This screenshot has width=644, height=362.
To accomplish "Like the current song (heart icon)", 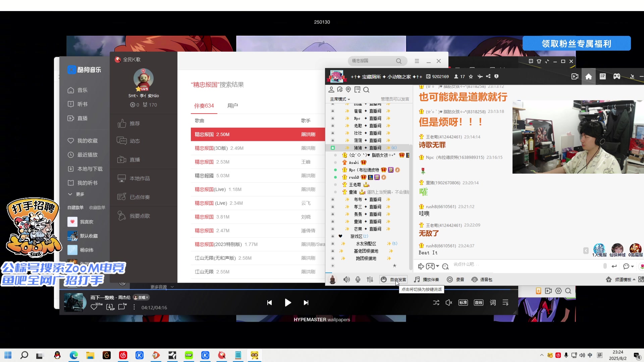I will pyautogui.click(x=94, y=307).
